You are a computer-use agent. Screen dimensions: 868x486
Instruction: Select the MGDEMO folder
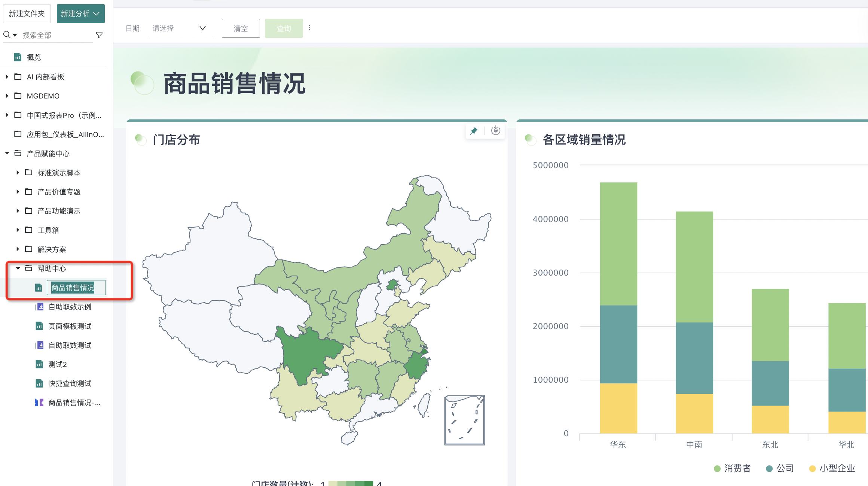(43, 96)
